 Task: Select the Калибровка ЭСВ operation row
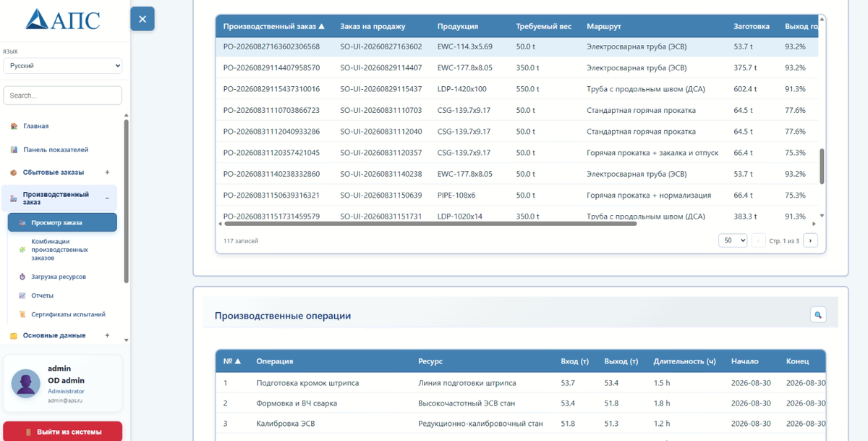point(521,424)
